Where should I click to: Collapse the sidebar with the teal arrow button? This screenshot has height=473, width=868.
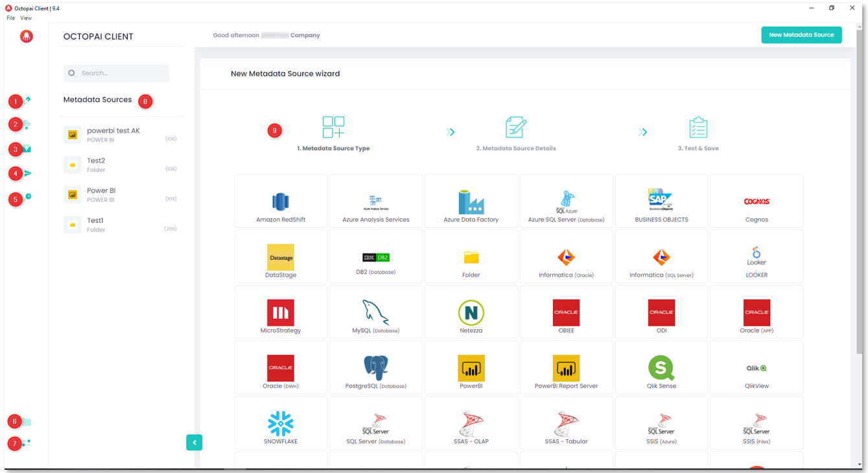tap(194, 443)
